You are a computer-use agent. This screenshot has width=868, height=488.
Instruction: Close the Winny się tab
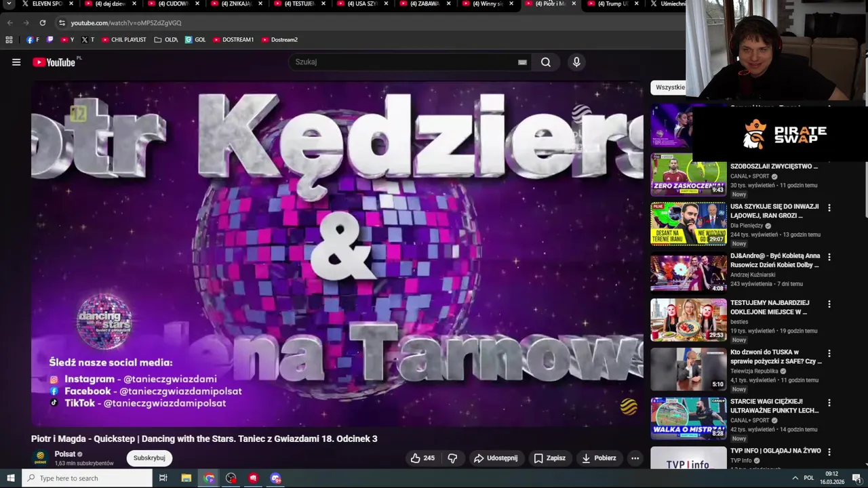point(513,4)
